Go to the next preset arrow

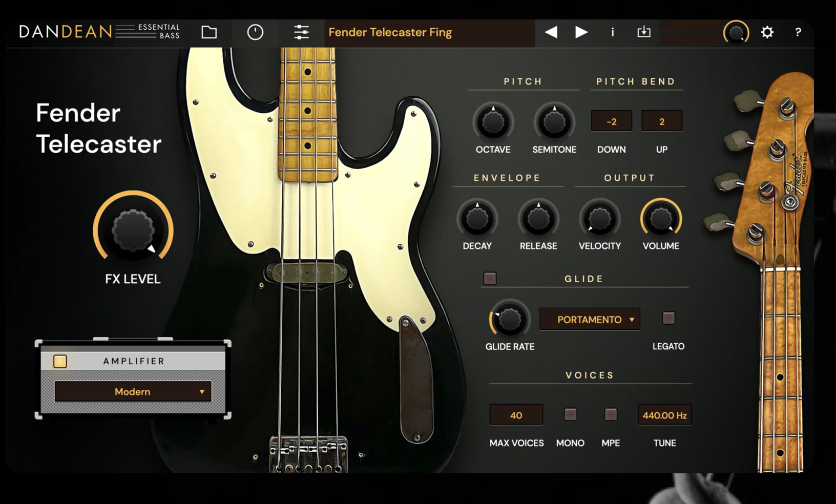tap(581, 32)
